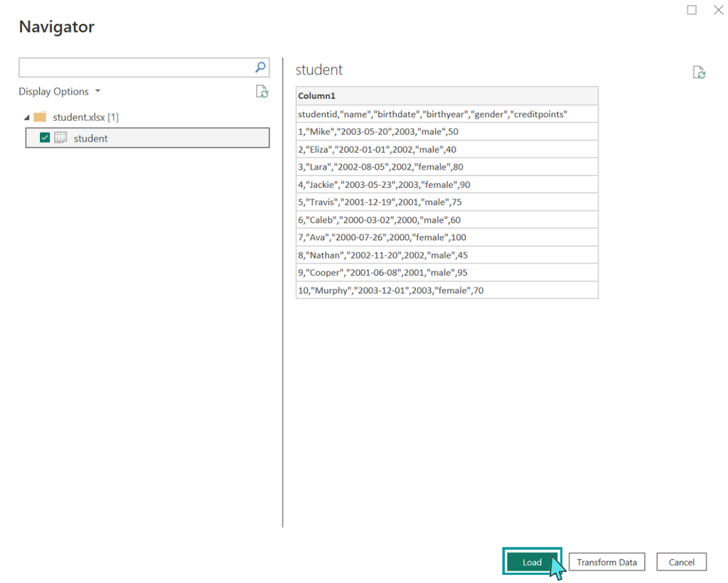The height and width of the screenshot is (583, 728).
Task: Click the maximize icon in the title bar
Action: pos(692,10)
